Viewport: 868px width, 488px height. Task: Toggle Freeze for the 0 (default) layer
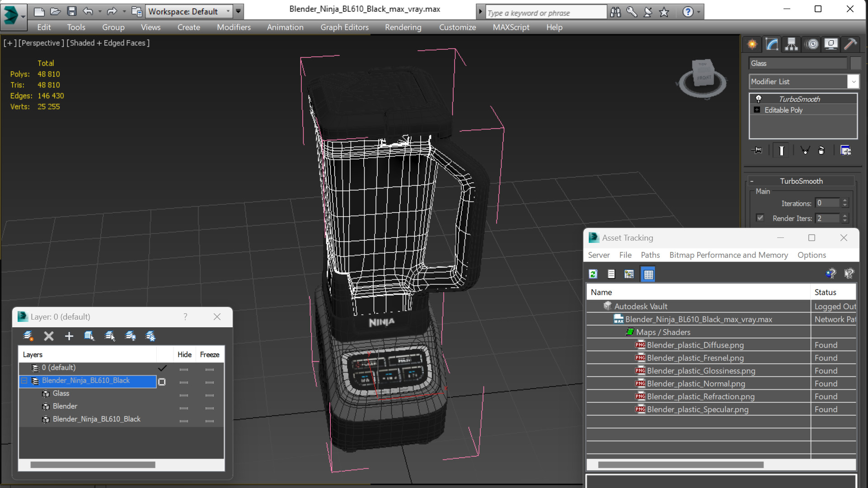[x=209, y=369]
